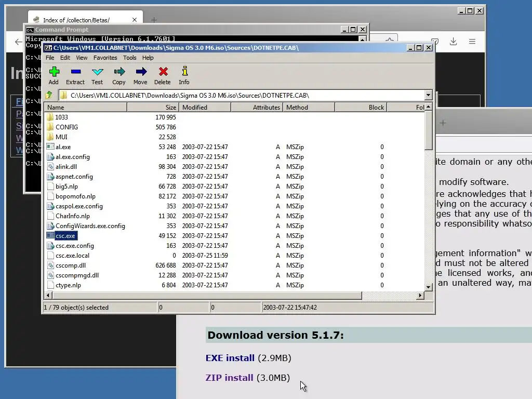Viewport: 532px width, 399px height.
Task: Open a new tab in the back browser
Action: 154,20
